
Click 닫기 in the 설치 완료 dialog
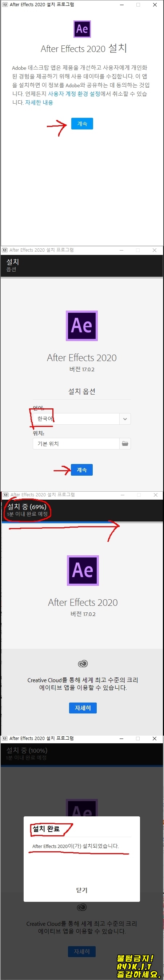(x=82, y=890)
